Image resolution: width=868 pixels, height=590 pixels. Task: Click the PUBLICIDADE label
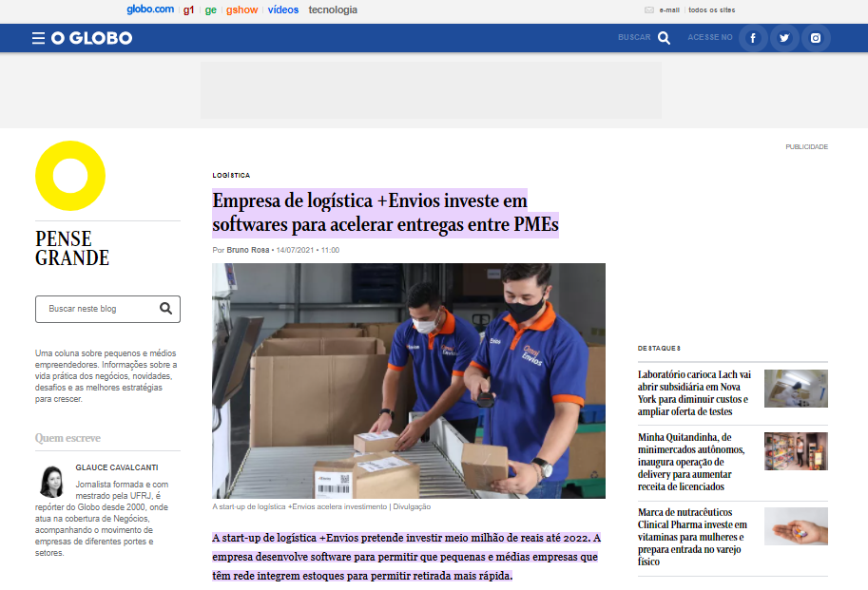click(806, 146)
